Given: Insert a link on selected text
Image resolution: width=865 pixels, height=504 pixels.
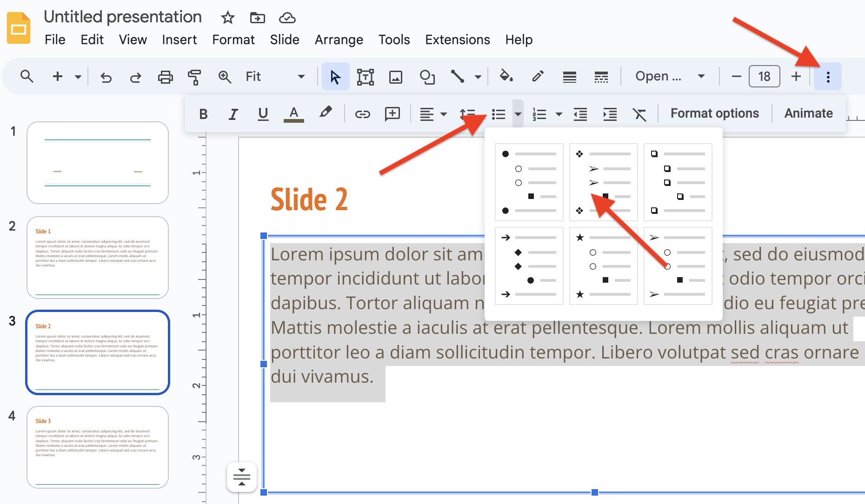Looking at the screenshot, I should click(x=362, y=113).
